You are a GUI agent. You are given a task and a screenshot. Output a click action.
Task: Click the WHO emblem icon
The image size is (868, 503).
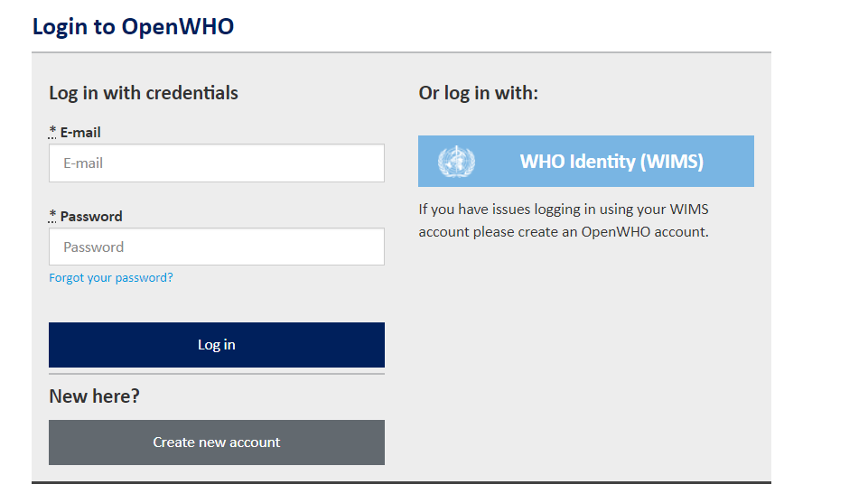point(457,162)
